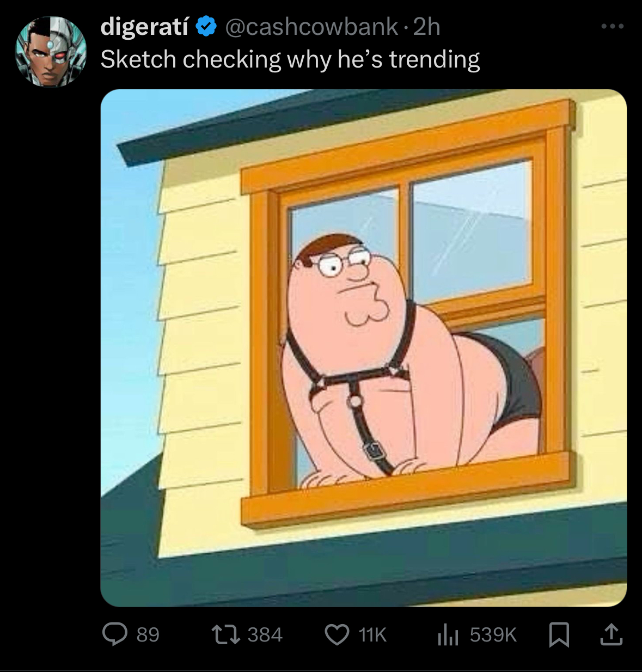Open the three-dot more options menu

(612, 26)
